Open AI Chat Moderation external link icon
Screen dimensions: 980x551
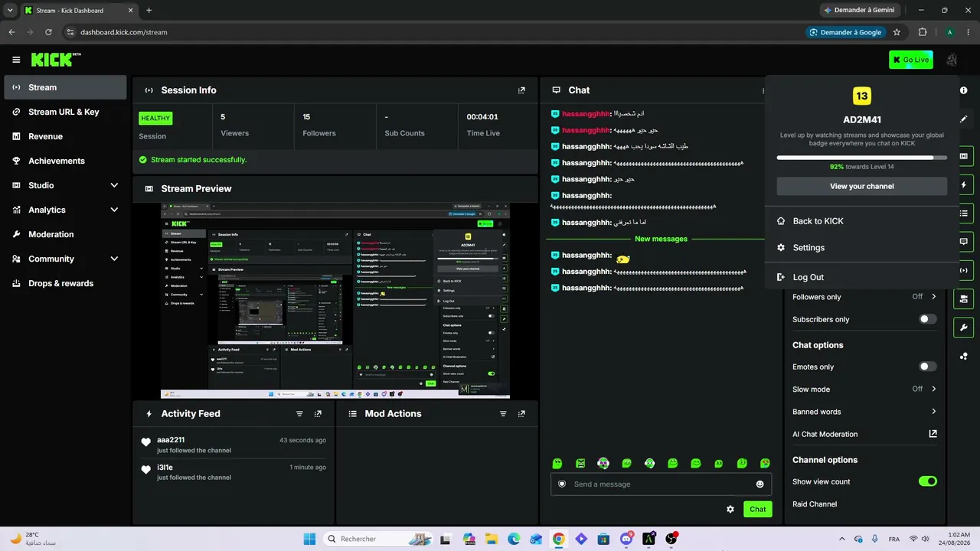[x=933, y=434]
